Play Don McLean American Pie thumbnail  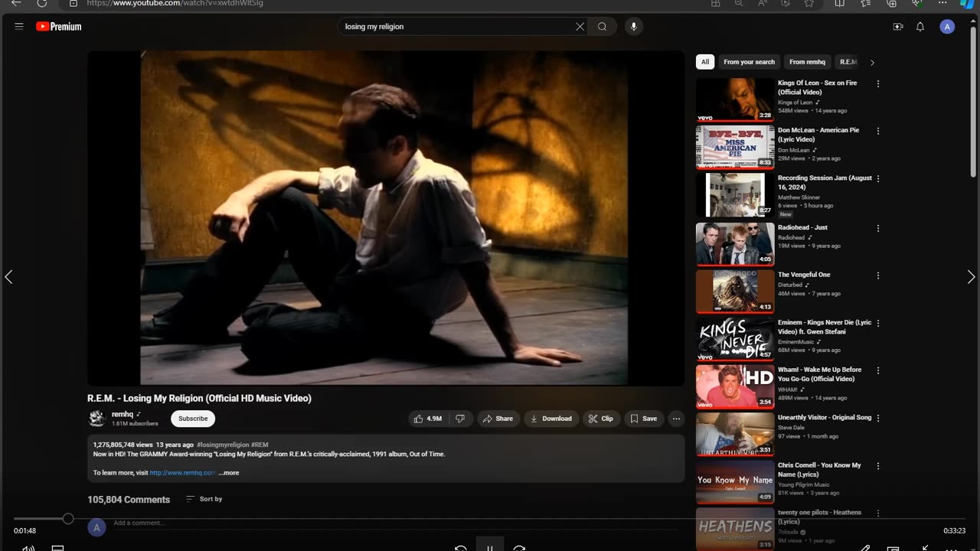[x=735, y=147]
